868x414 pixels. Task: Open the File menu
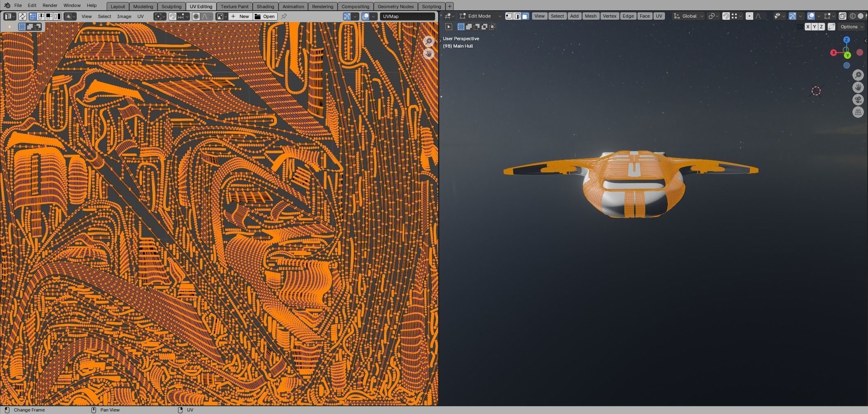[x=18, y=5]
